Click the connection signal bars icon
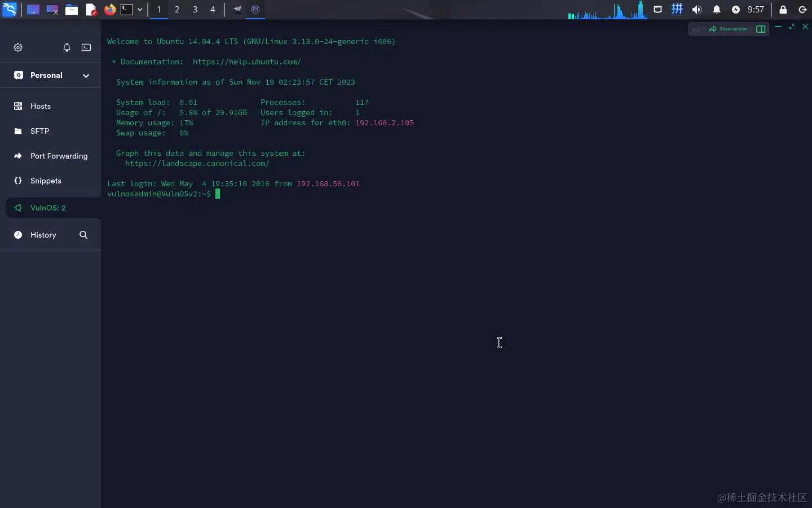Image resolution: width=812 pixels, height=508 pixels. (696, 29)
